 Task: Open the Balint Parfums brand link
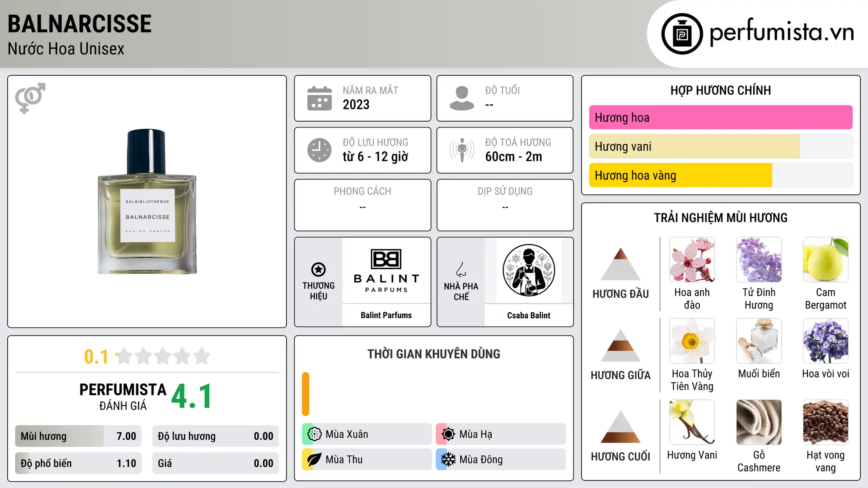[x=386, y=315]
